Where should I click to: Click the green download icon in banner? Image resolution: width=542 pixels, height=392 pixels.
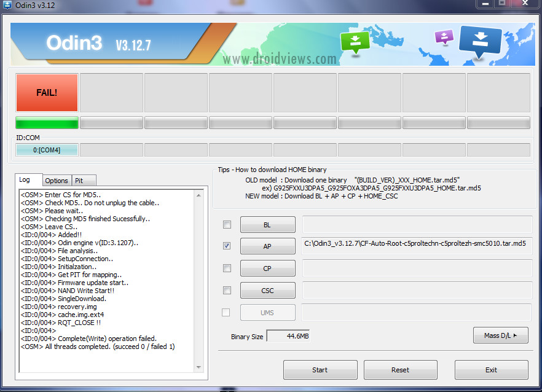coord(356,41)
